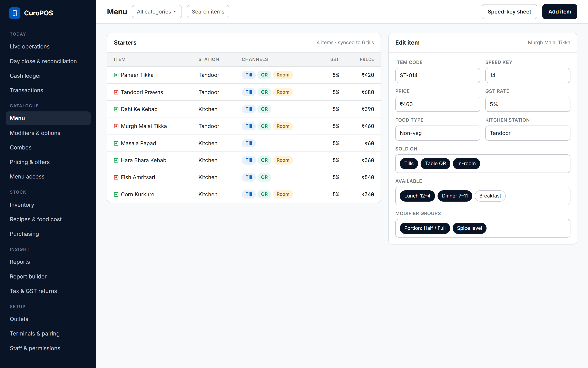
Task: Toggle the In-room channel chip
Action: (466, 164)
